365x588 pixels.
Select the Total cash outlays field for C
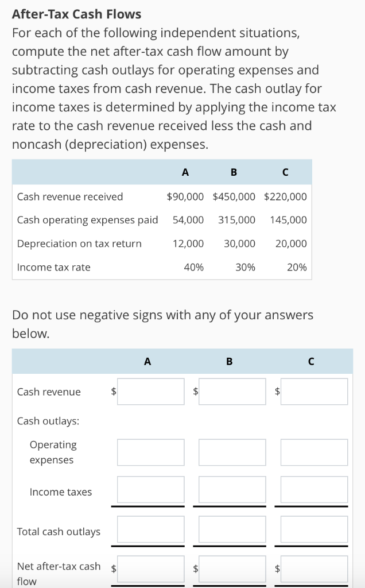point(314,529)
